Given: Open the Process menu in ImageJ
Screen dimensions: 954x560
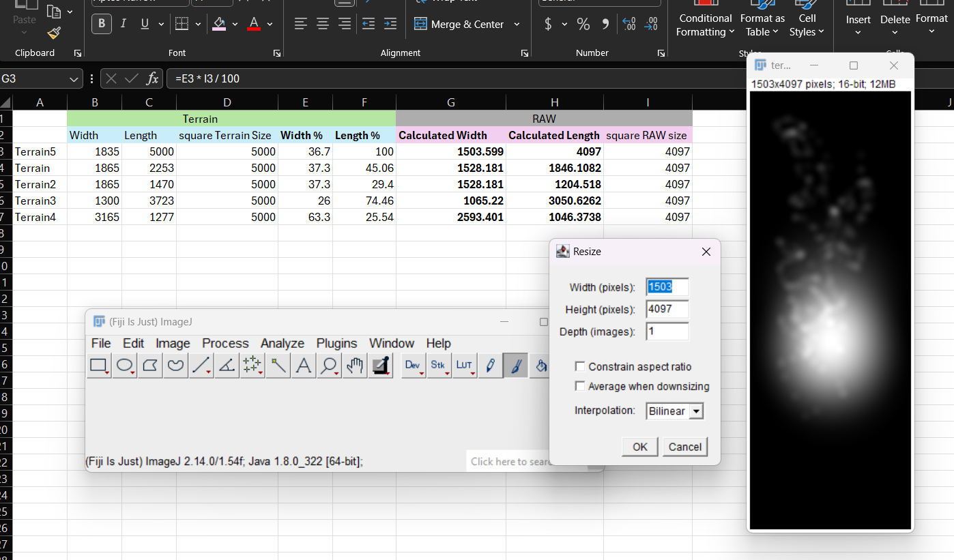Looking at the screenshot, I should pos(225,343).
